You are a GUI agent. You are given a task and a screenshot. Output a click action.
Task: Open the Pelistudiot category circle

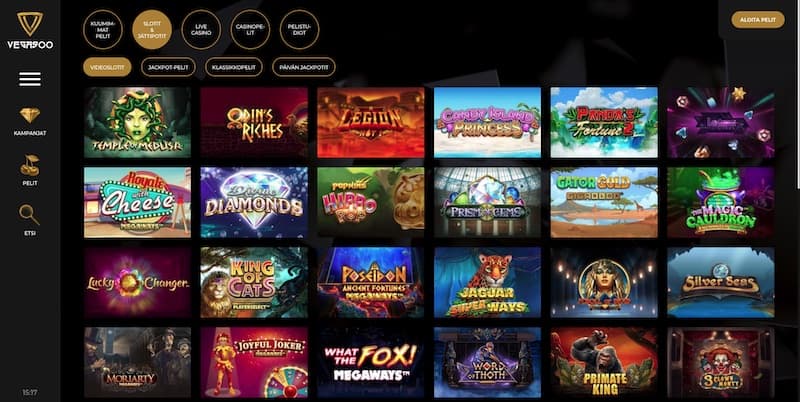(x=299, y=30)
